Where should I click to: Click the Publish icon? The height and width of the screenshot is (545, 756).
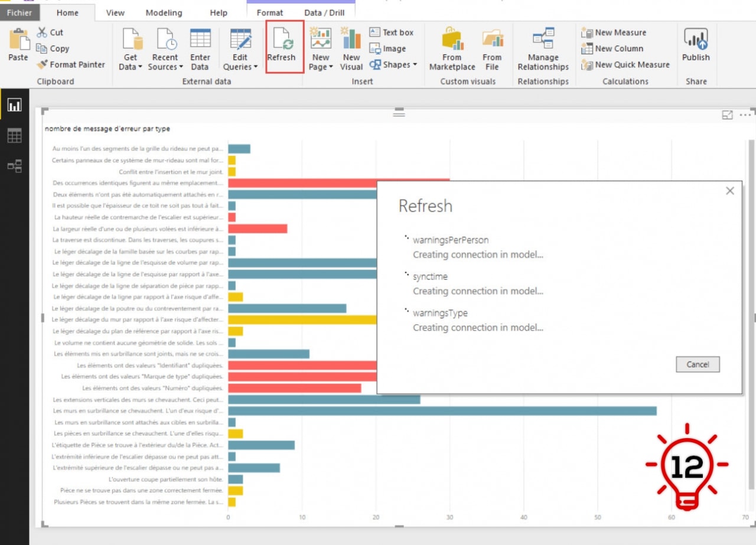click(x=696, y=40)
